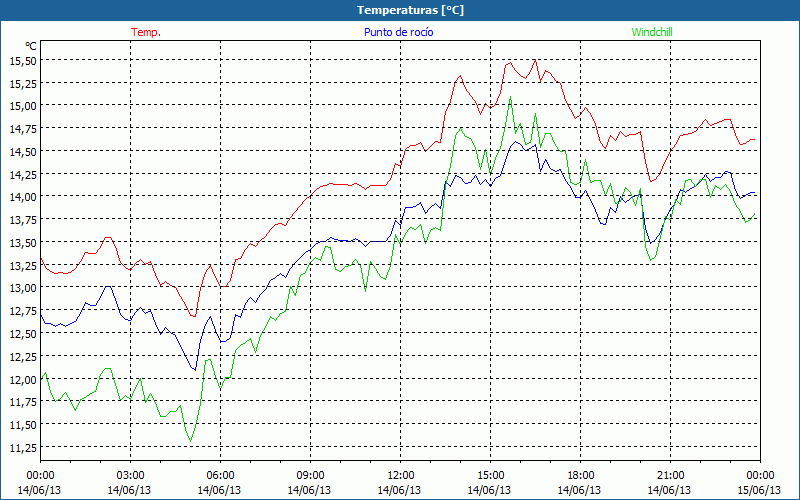Click the 14,75 y-axis value
This screenshot has height=500, width=800.
coord(23,129)
